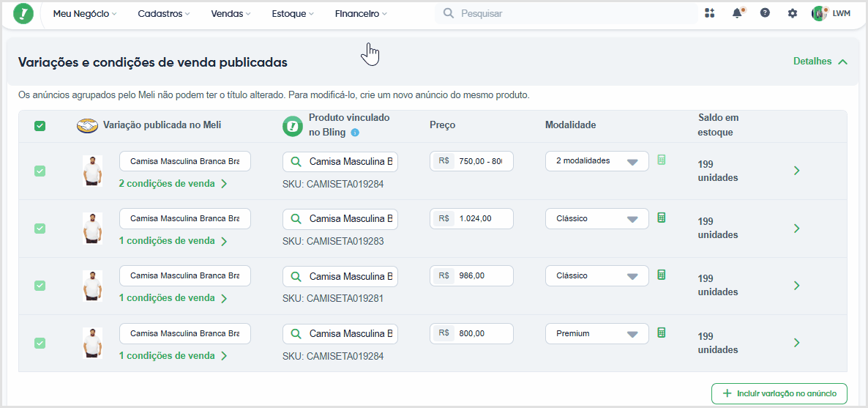Uncheck the row with price 750,00 - 800
The image size is (868, 408).
(40, 171)
